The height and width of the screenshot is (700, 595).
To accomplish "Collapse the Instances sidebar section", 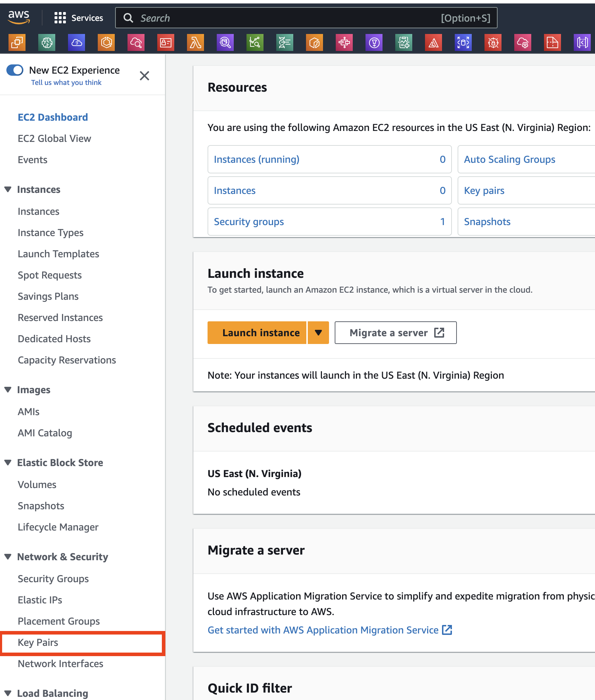I will (8, 189).
